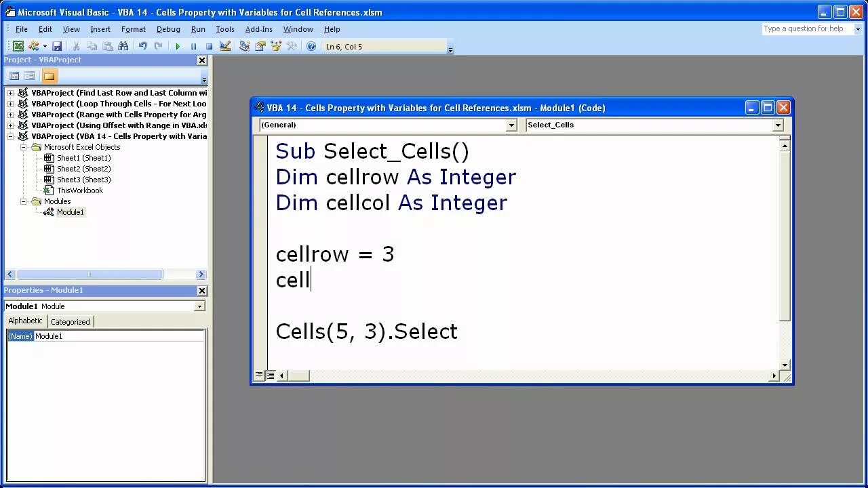868x488 pixels.
Task: Close the Properties - Module1 pane
Action: (x=201, y=291)
